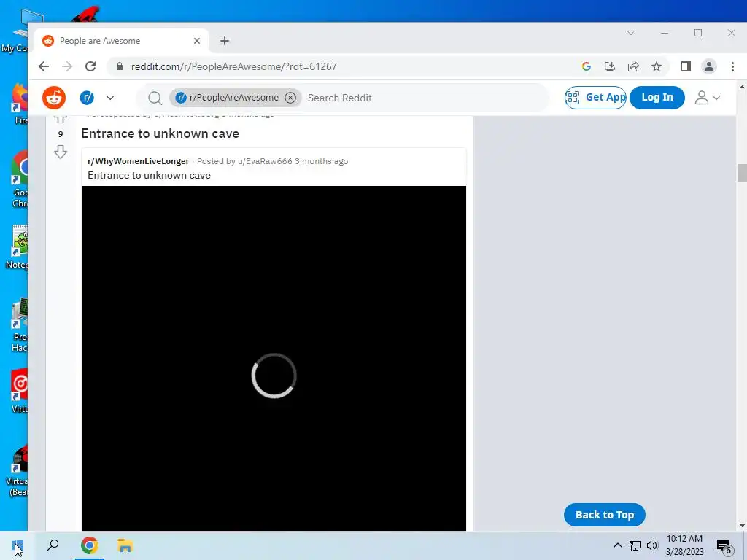Open the volume control in tray
This screenshot has width=747, height=560.
tap(652, 545)
